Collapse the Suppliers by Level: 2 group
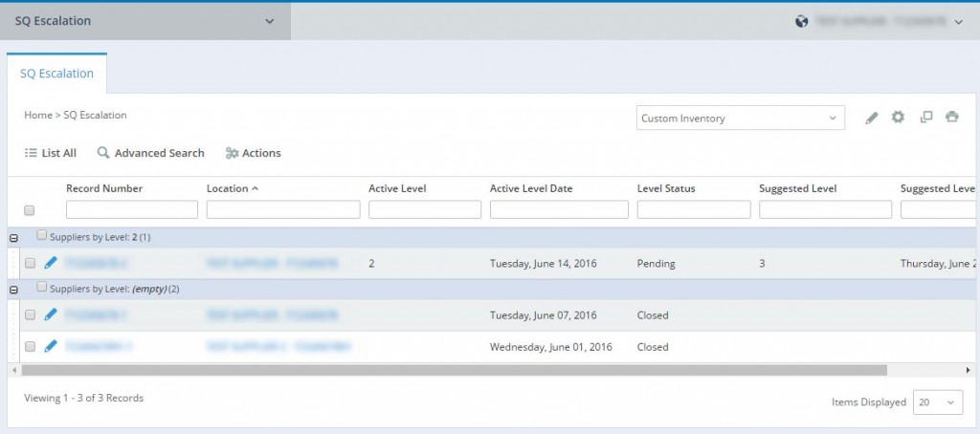Screen dimensions: 980x434 [x=13, y=238]
